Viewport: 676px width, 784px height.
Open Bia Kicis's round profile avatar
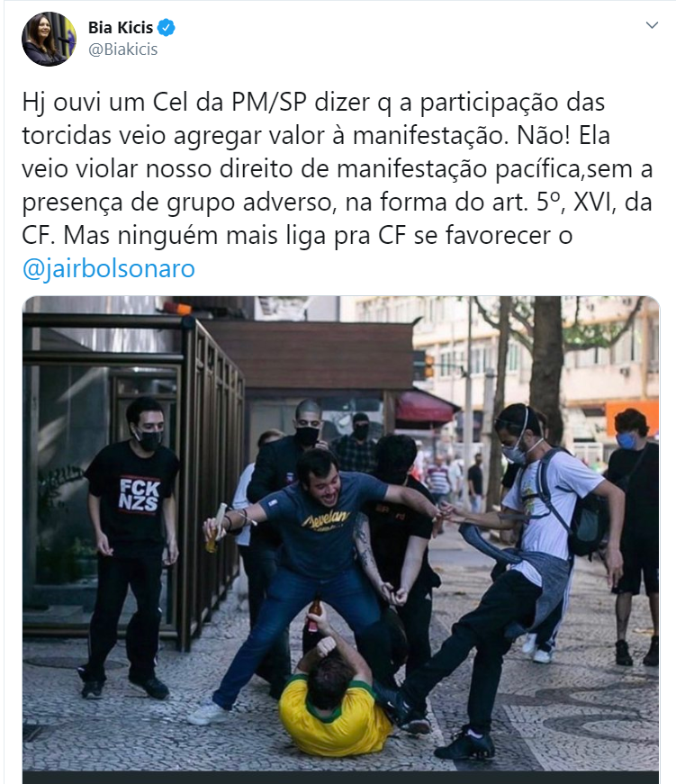(49, 39)
